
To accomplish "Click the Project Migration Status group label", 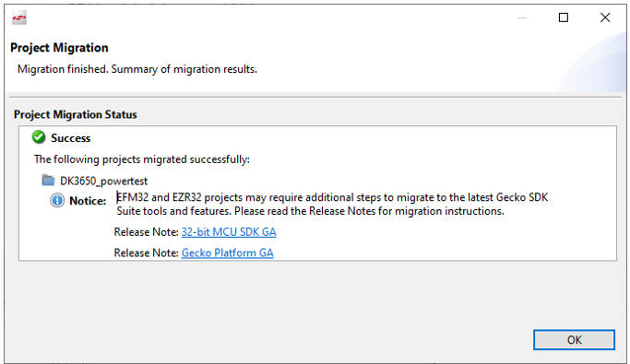I will click(76, 115).
